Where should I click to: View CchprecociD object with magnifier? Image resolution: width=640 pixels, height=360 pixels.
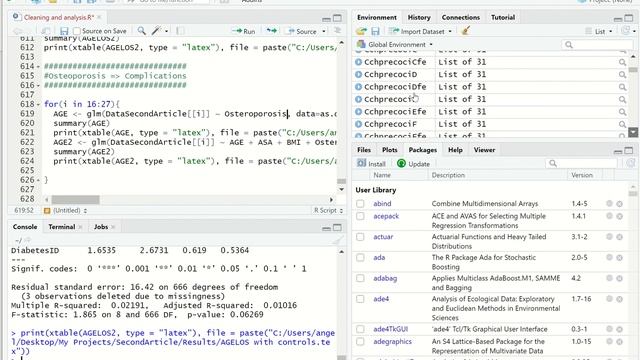pyautogui.click(x=622, y=75)
